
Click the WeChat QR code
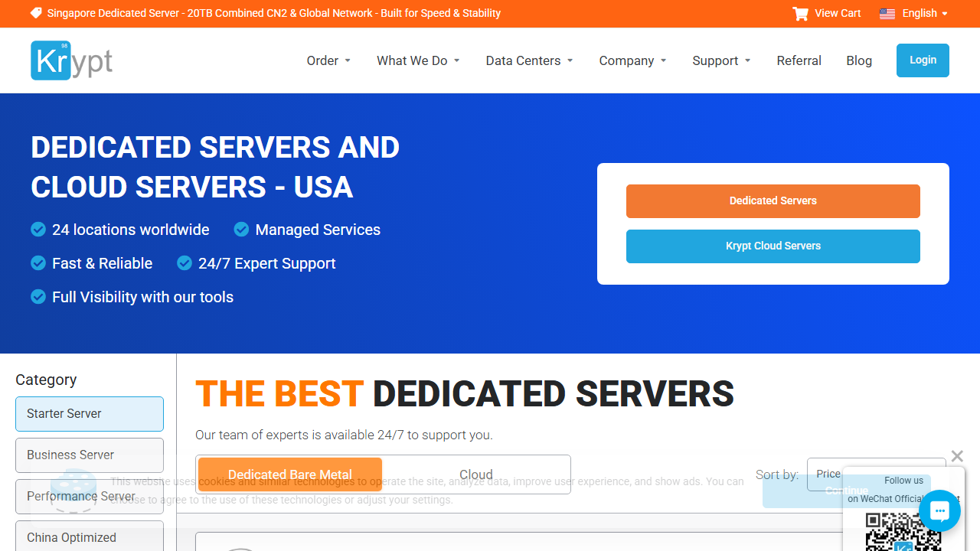(x=903, y=532)
